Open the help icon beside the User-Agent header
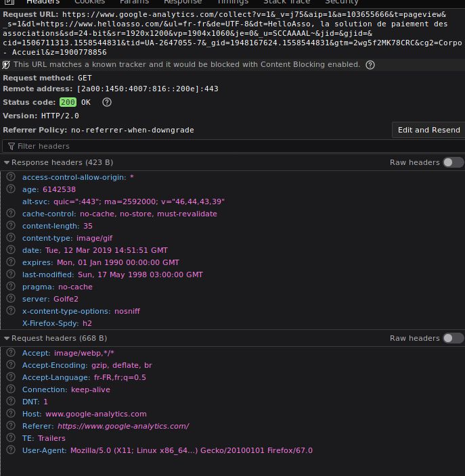 tap(11, 450)
